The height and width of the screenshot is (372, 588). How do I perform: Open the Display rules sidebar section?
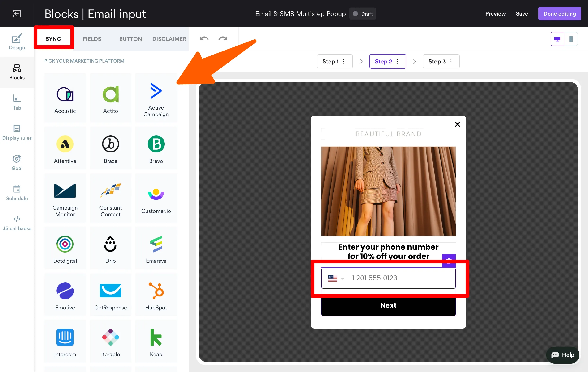pyautogui.click(x=17, y=132)
